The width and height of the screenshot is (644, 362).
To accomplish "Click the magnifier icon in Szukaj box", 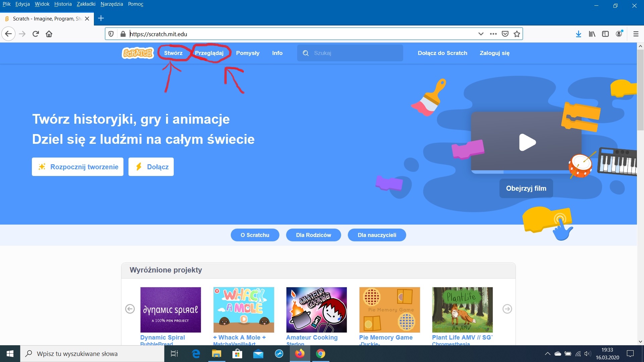I will [306, 53].
